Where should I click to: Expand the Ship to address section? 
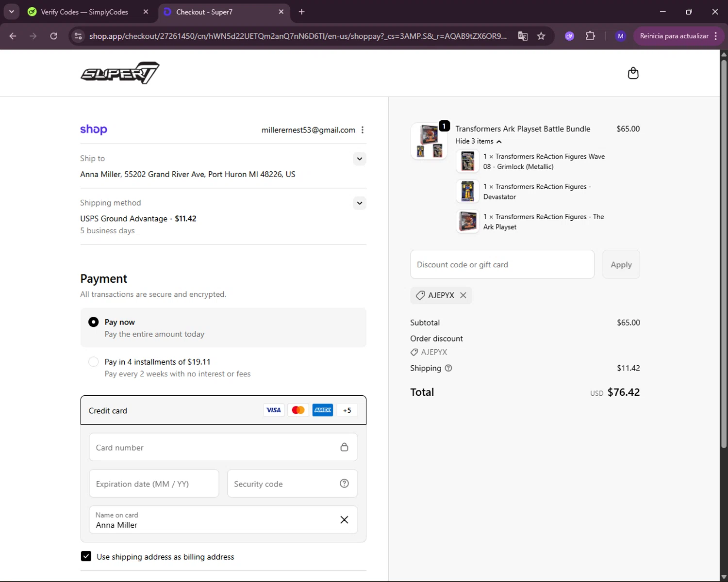point(360,159)
